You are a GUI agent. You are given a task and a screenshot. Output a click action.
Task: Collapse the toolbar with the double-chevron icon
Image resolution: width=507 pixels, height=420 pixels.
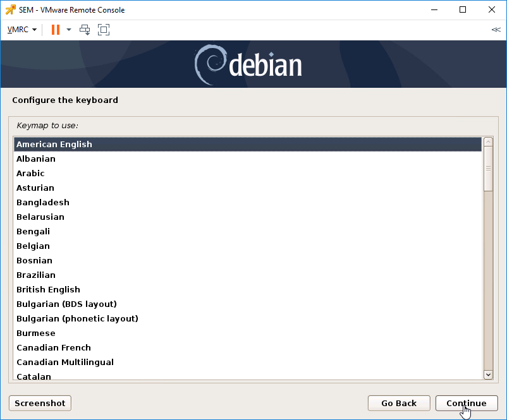coord(496,30)
